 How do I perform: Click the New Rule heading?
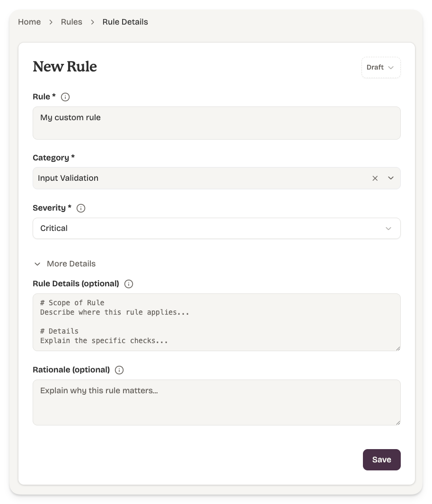click(x=65, y=67)
